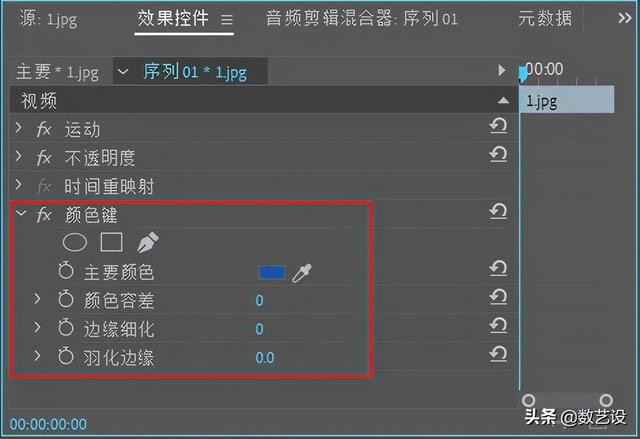640x439 pixels.
Task: Click the 00:00:00:00 timecode display
Action: (48, 423)
